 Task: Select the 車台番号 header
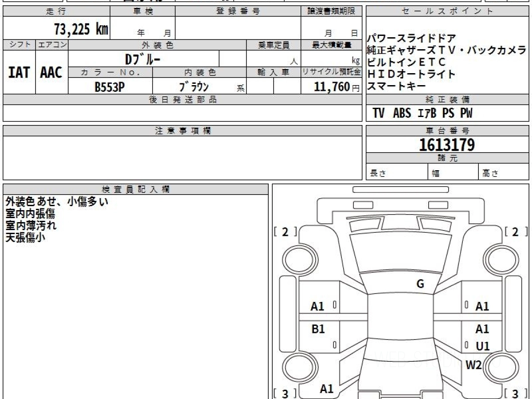(x=447, y=131)
